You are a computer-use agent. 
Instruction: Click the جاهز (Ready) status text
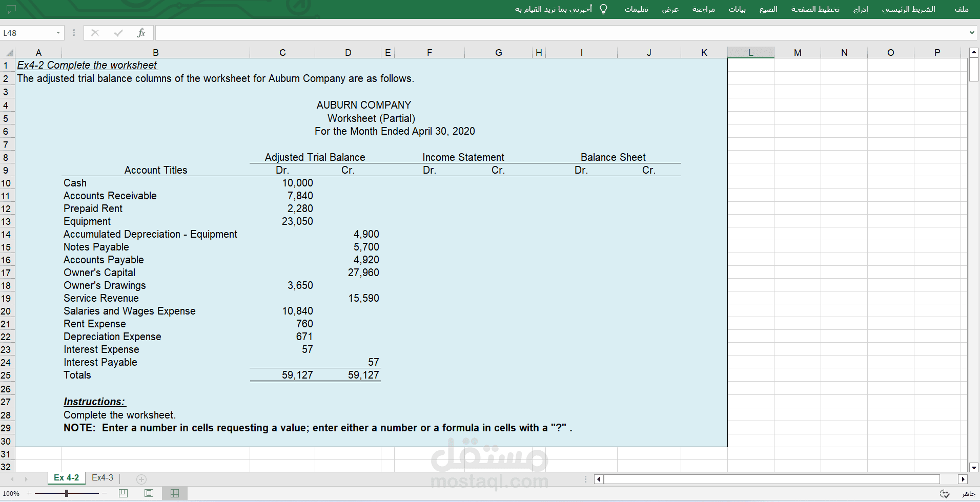968,494
